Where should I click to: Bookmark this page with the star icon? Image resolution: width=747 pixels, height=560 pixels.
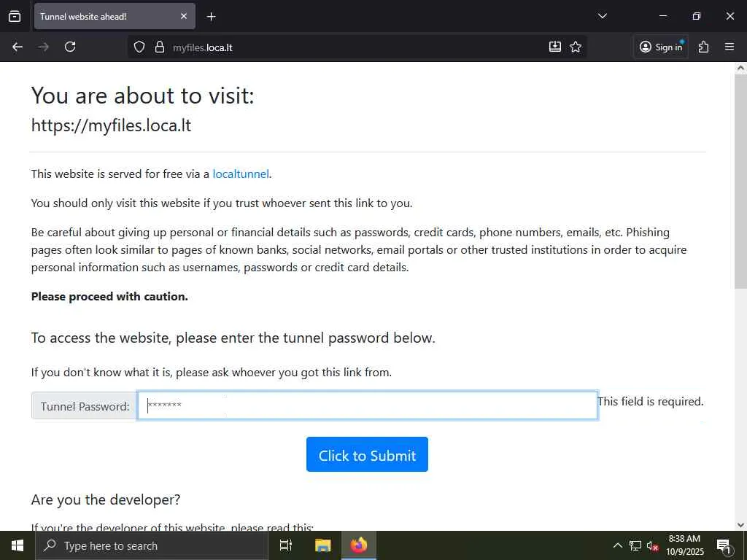tap(576, 47)
